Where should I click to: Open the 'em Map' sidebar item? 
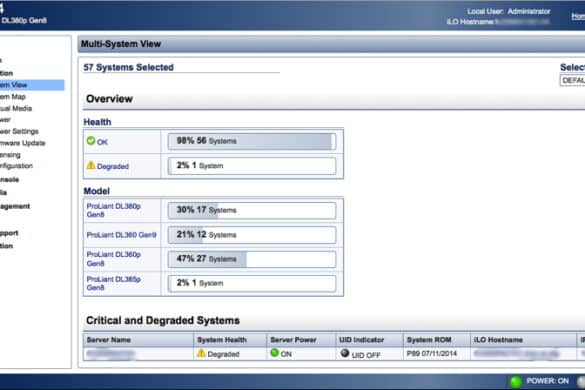(x=13, y=97)
